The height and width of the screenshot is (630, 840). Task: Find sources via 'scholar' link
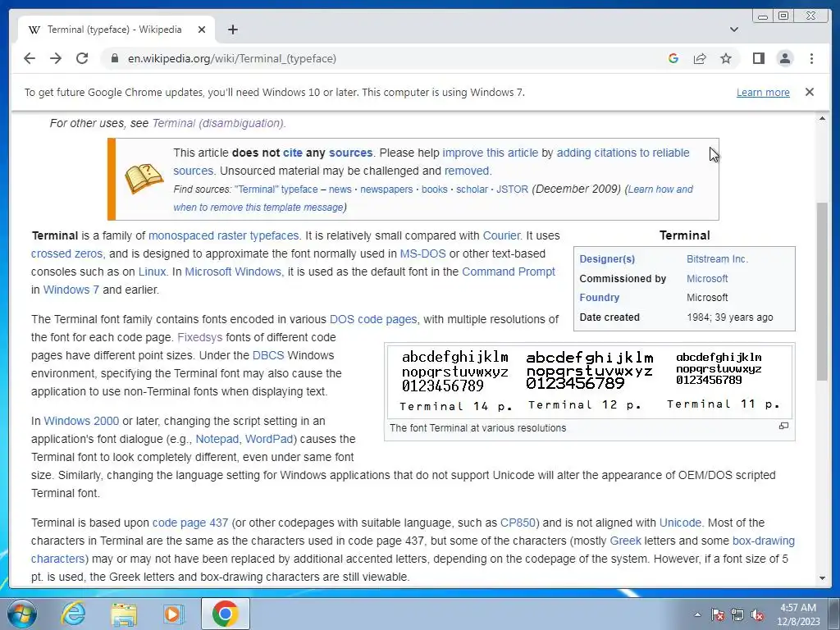coord(472,189)
